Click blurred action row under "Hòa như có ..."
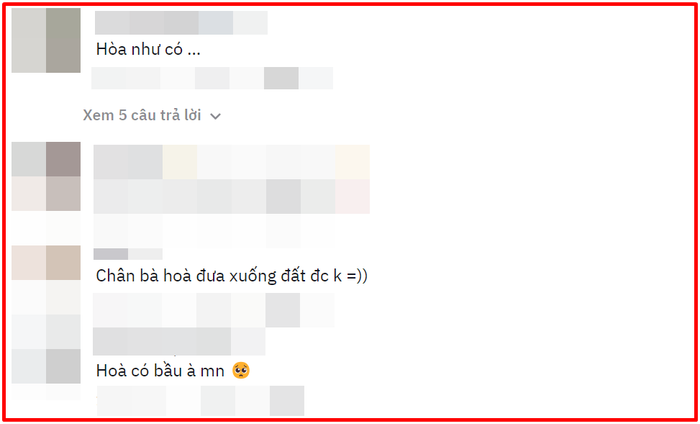The image size is (700, 424). tap(212, 78)
